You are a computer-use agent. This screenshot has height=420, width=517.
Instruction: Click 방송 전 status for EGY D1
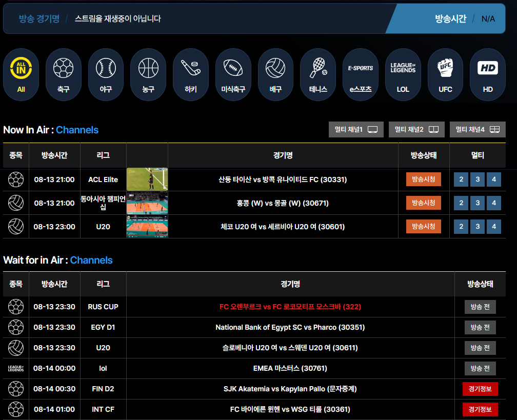pos(480,327)
